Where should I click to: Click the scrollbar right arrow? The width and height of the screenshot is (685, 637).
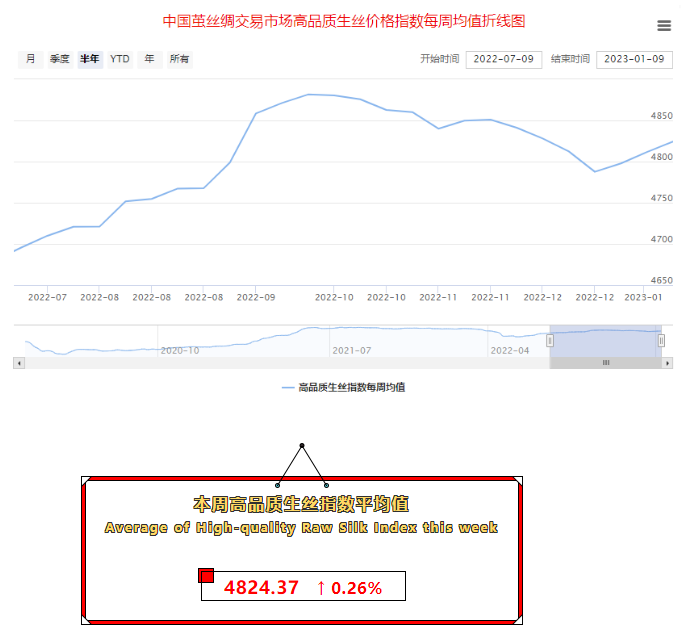[668, 363]
